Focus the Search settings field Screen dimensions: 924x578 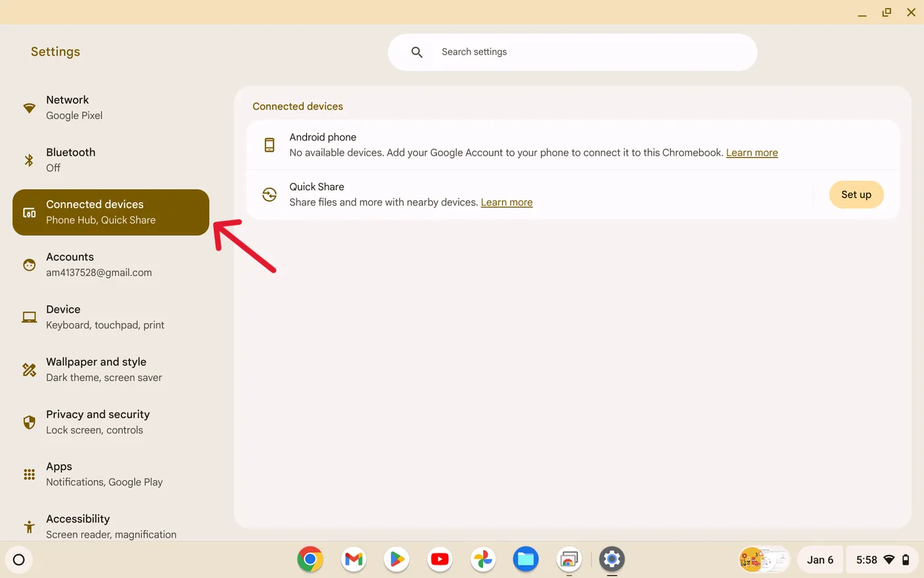(x=572, y=52)
